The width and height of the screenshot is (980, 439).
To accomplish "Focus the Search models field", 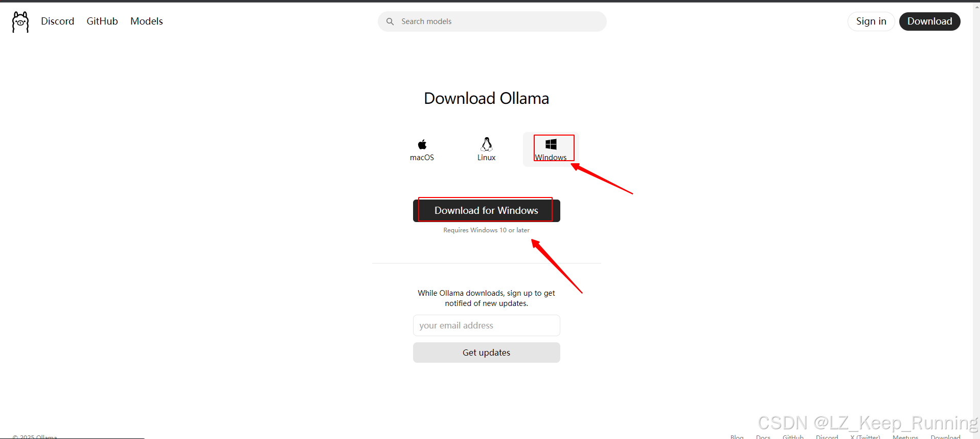I will point(492,21).
